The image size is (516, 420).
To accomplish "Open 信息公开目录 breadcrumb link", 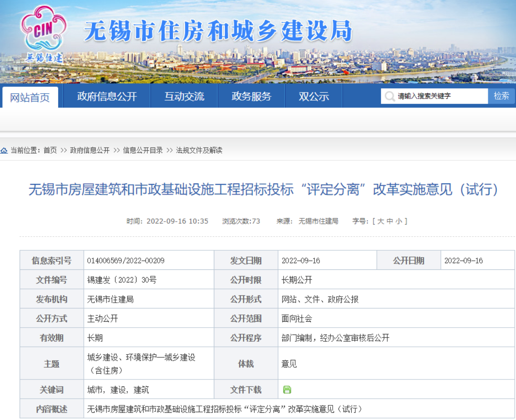I will pyautogui.click(x=143, y=150).
